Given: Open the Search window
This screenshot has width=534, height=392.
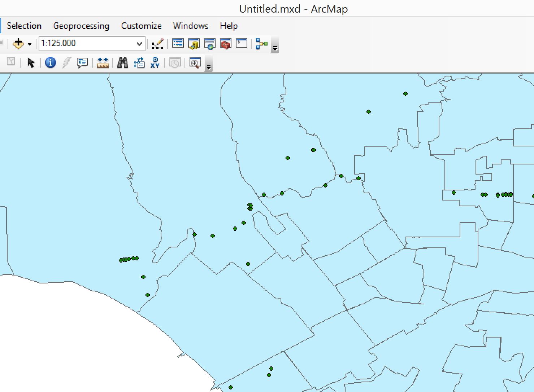Looking at the screenshot, I should point(210,44).
